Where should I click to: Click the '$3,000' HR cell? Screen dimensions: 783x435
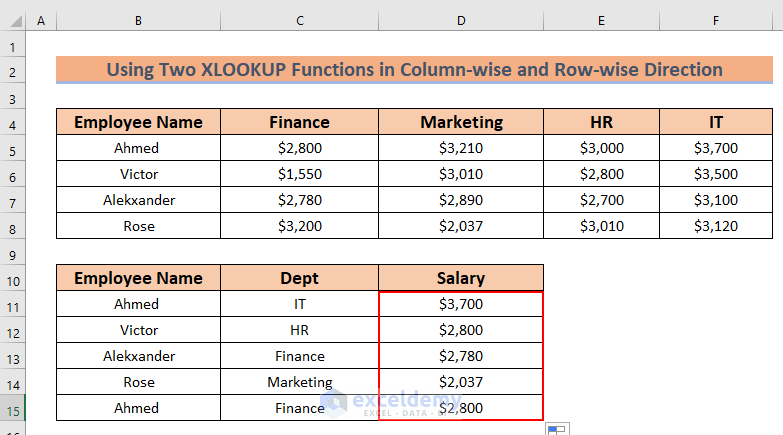click(601, 148)
